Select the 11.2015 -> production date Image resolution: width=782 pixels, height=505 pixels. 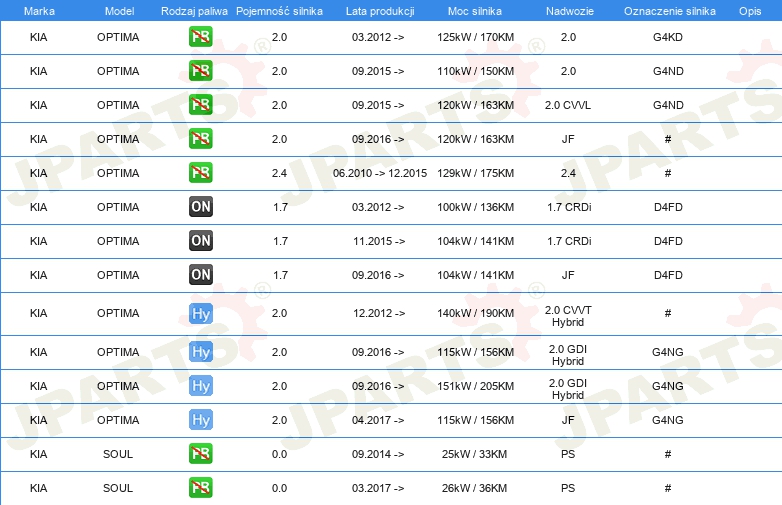click(379, 241)
